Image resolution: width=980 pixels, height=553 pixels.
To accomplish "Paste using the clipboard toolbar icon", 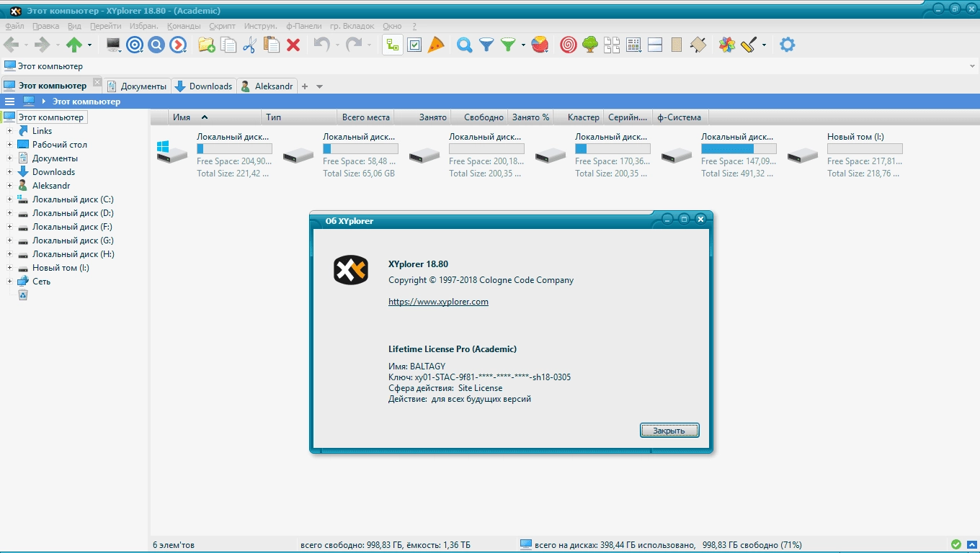I will pos(272,45).
